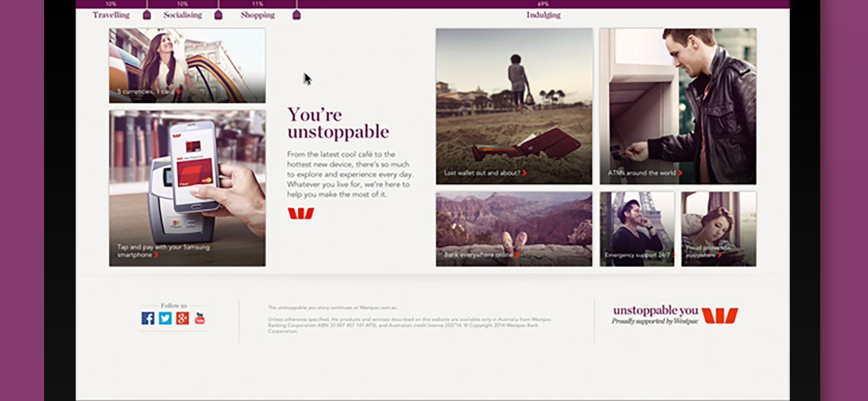Viewport: 868px width, 401px height.
Task: Click the slider handle after Socialising
Action: (218, 14)
